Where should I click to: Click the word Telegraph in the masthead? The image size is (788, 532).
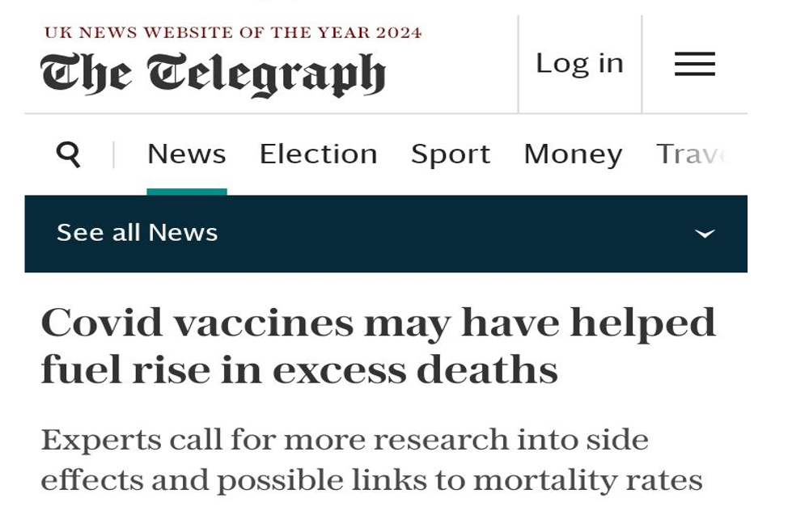pos(266,75)
